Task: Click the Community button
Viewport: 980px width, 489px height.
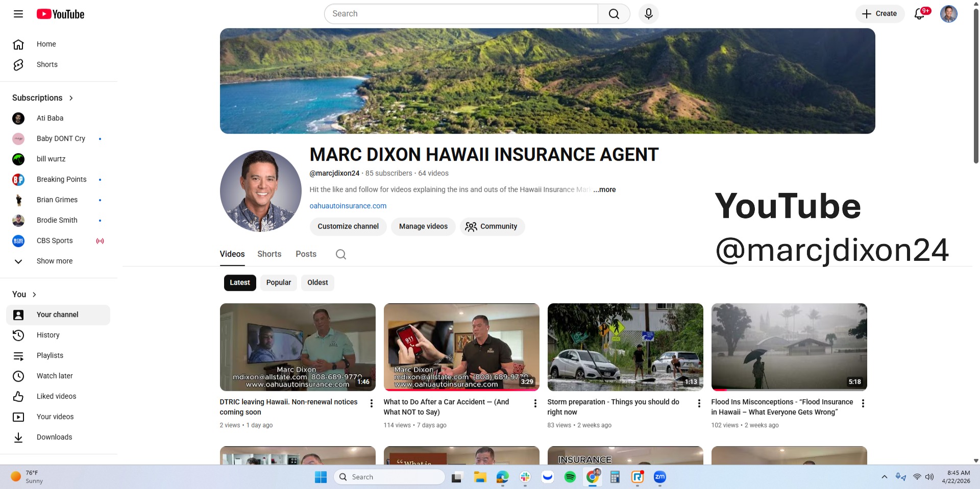Action: click(x=492, y=227)
